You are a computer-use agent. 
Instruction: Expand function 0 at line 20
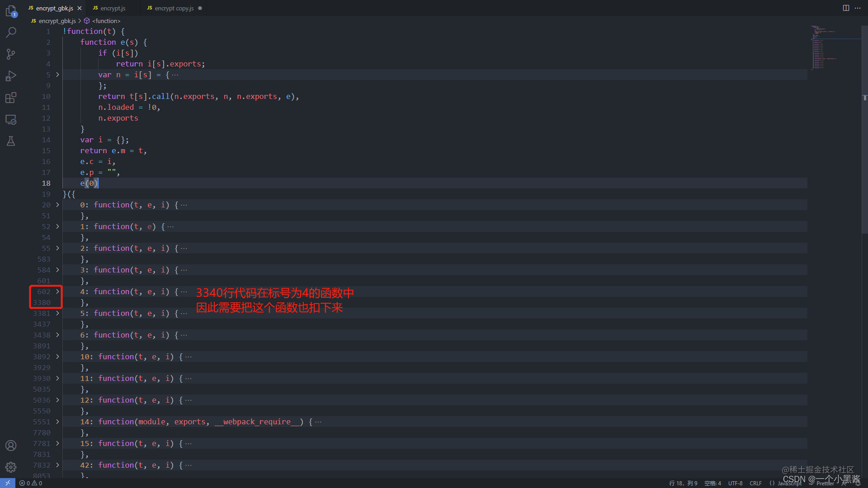pos(57,205)
